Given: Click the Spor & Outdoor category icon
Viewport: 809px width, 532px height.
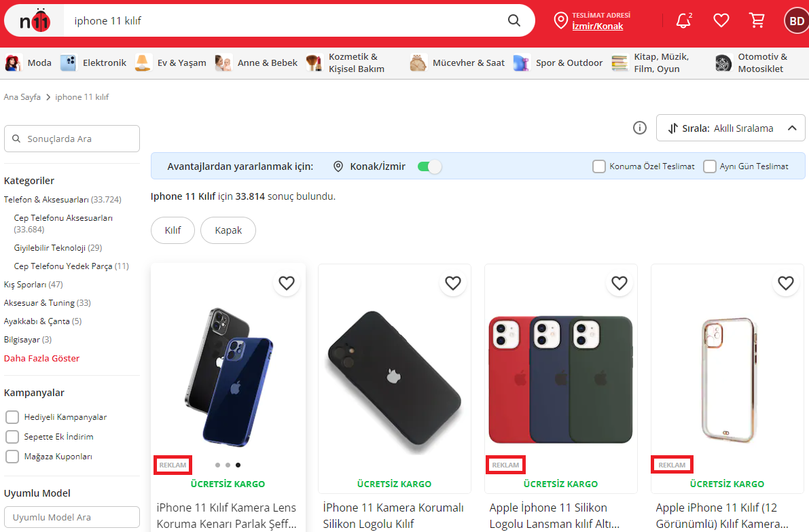Looking at the screenshot, I should click(x=521, y=63).
